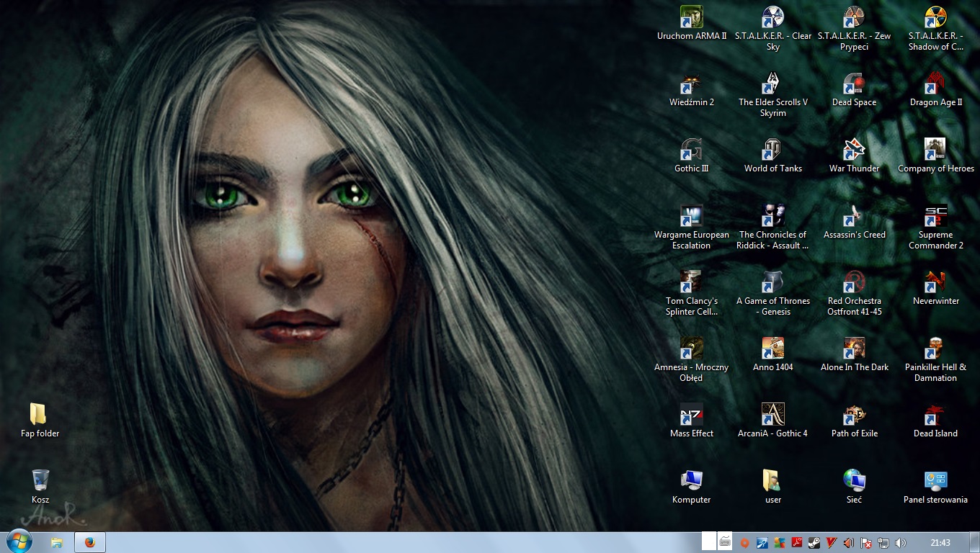Click the taskbar clock showing 21:43

940,543
